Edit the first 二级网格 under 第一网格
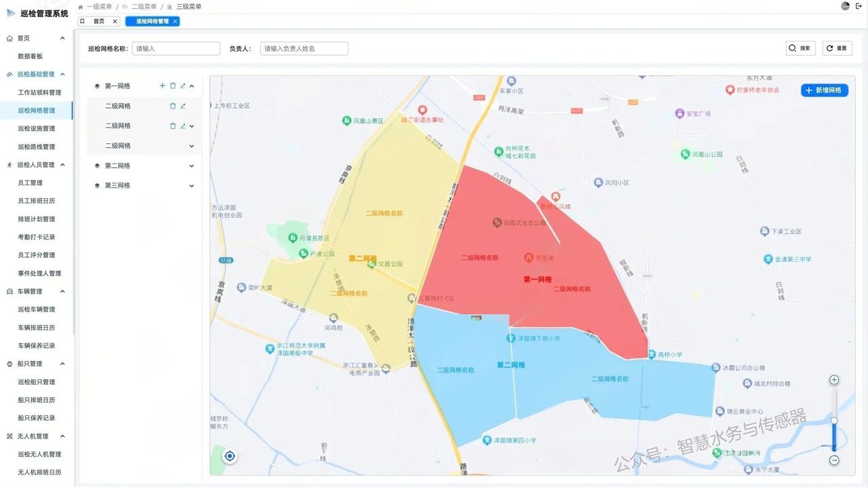Viewport: 868px width, 488px height. pos(183,106)
